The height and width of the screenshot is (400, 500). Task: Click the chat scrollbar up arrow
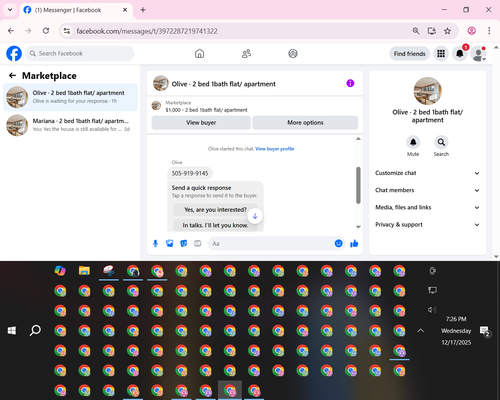click(358, 139)
